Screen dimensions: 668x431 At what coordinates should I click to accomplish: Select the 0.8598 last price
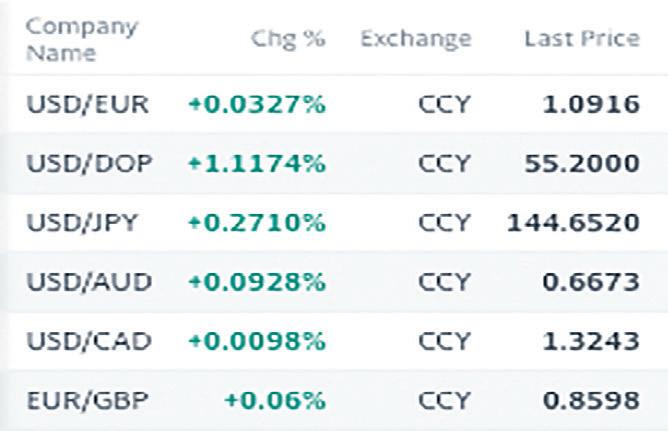(x=588, y=400)
